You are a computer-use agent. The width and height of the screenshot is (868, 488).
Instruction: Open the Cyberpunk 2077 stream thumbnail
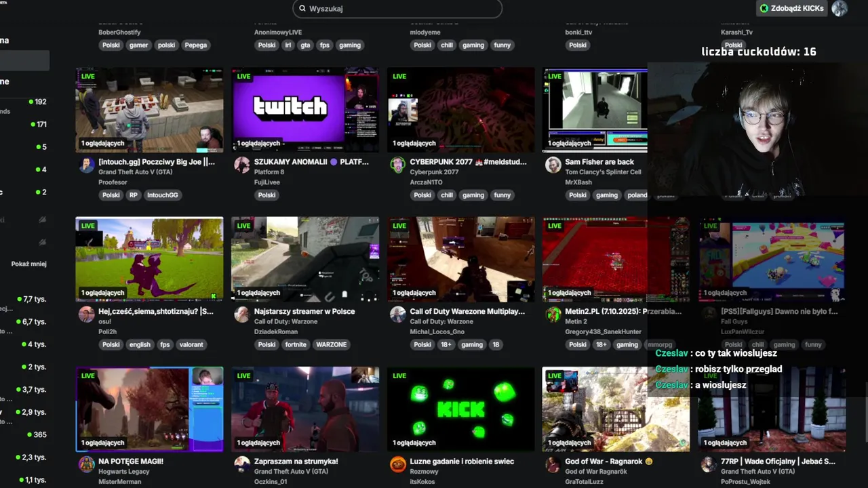[x=460, y=109]
